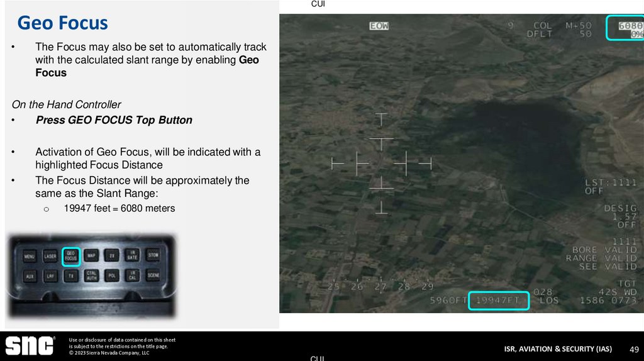Screen dimensions: 644x361
Task: Click the LST:1111 laser code text
Action: [x=611, y=182]
